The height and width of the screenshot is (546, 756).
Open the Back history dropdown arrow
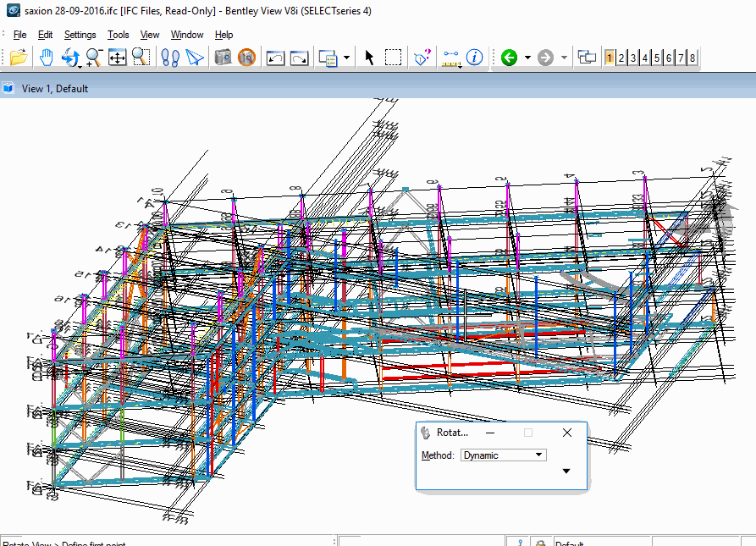pyautogui.click(x=527, y=58)
